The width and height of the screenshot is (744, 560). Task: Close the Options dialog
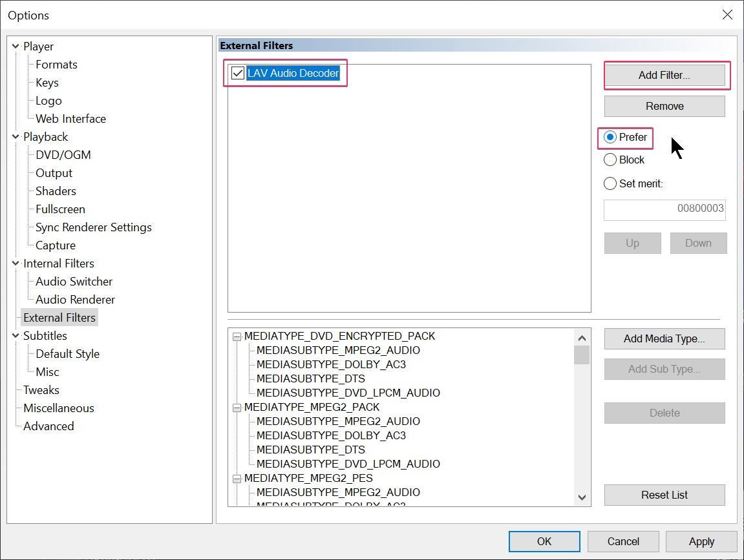(x=727, y=15)
